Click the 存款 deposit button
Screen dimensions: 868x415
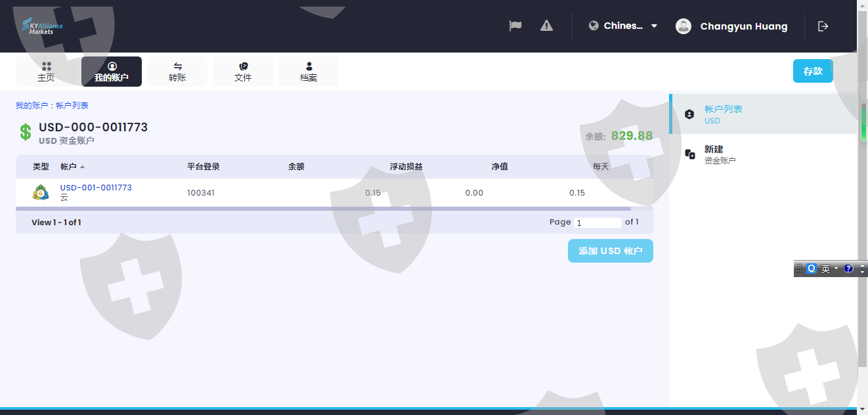(x=813, y=71)
